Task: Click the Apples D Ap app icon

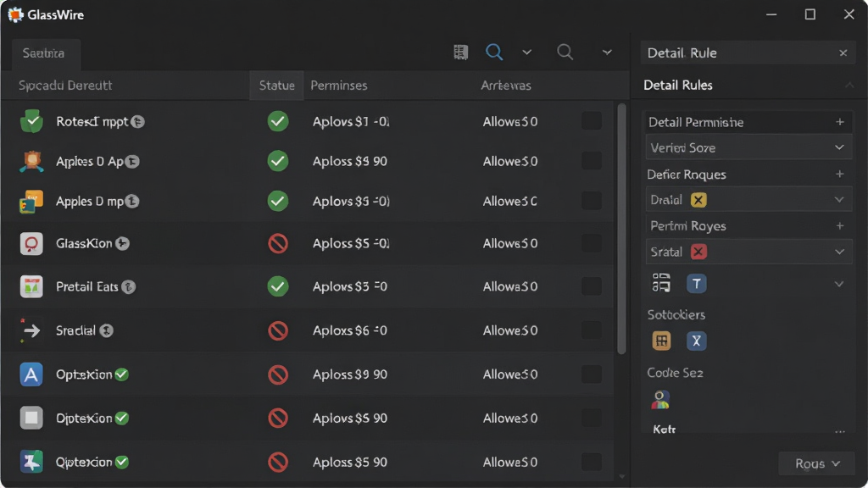Action: pos(31,161)
